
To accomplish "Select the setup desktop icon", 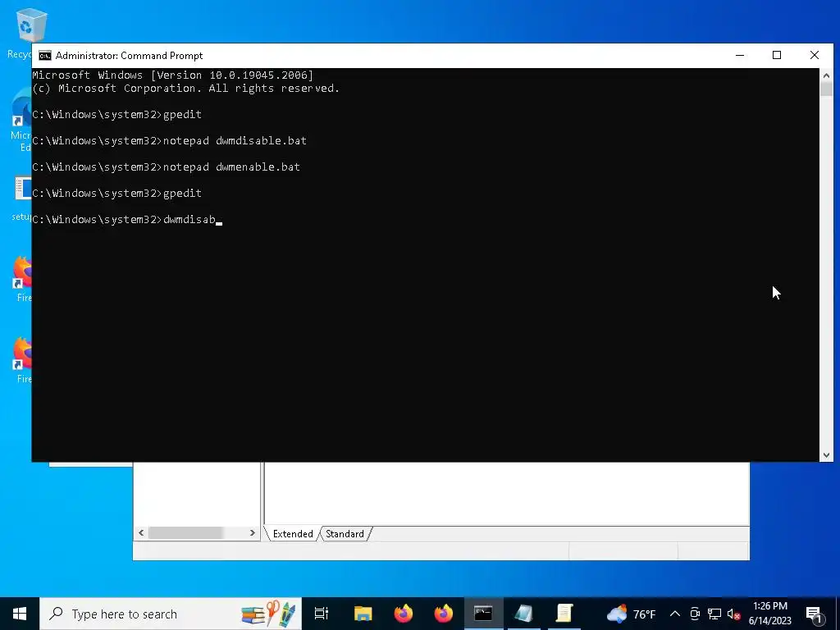I will pos(21,199).
